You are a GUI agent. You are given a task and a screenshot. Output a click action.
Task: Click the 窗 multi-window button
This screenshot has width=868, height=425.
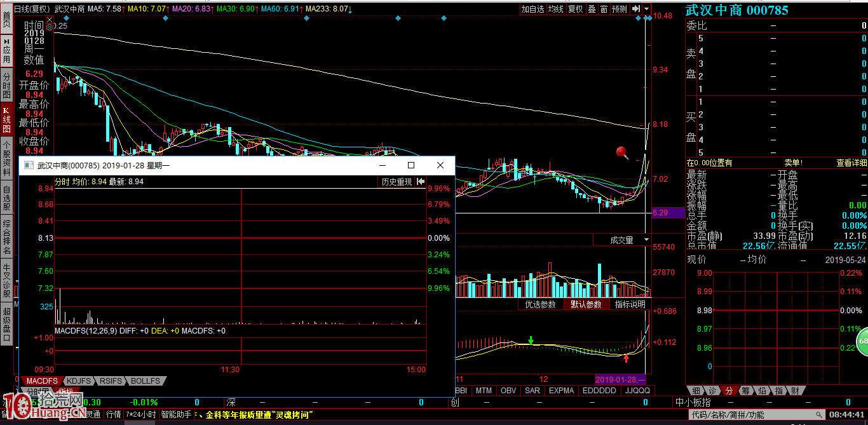pos(604,9)
